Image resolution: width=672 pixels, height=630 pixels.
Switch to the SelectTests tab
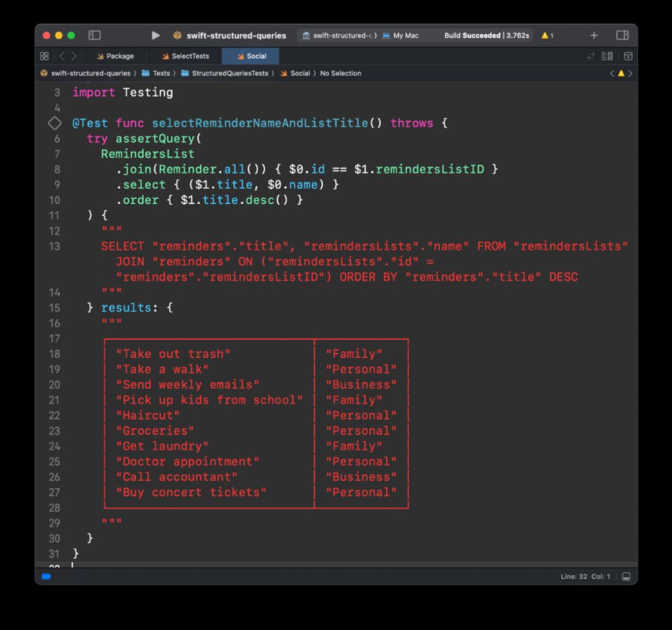[185, 56]
